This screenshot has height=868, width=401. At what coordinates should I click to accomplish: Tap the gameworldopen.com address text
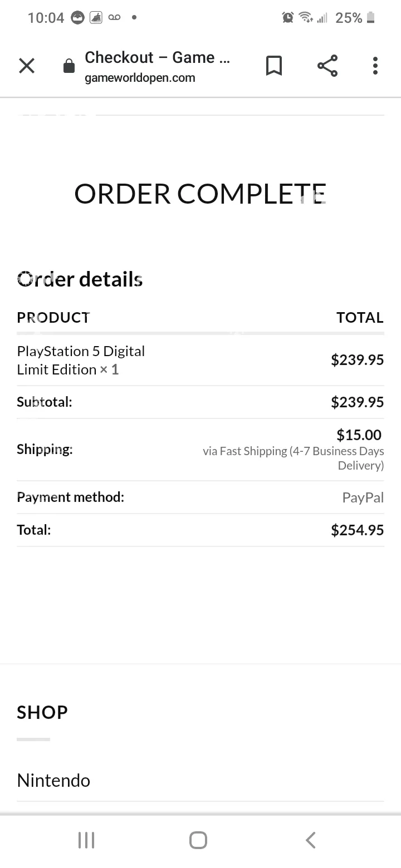pyautogui.click(x=140, y=78)
